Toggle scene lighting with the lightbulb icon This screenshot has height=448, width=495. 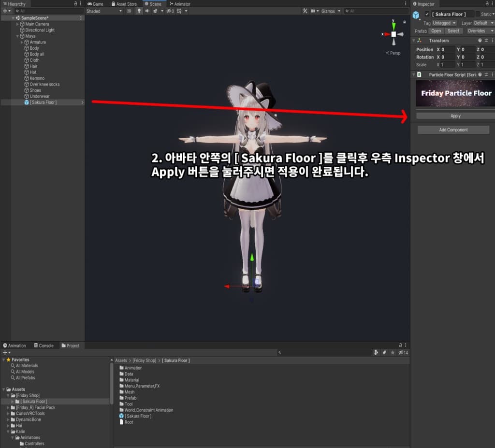(139, 11)
